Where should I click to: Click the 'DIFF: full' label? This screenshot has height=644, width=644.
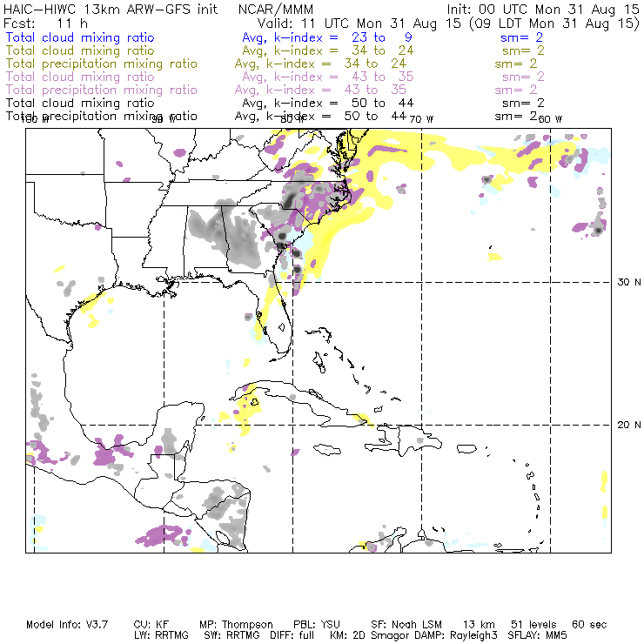click(x=292, y=635)
